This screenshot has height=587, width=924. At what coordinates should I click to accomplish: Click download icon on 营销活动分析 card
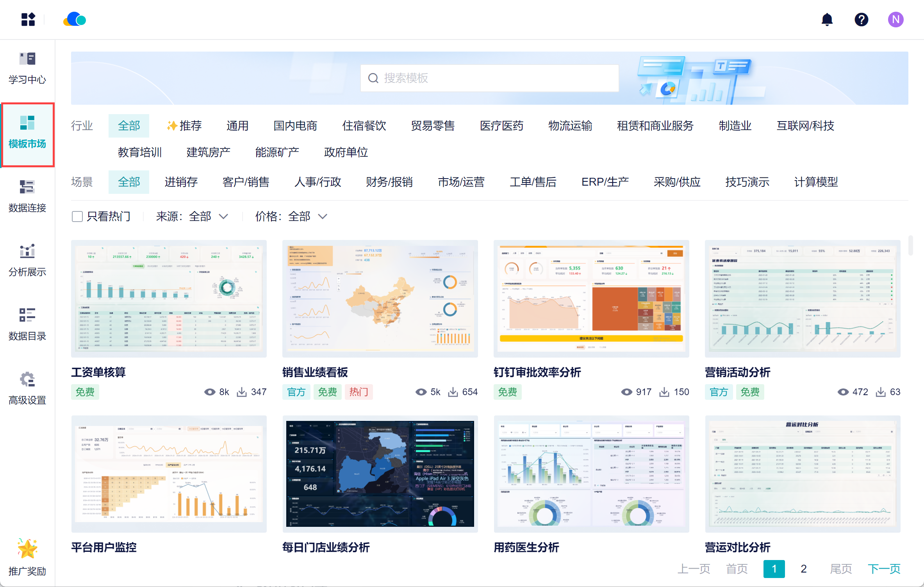881,392
